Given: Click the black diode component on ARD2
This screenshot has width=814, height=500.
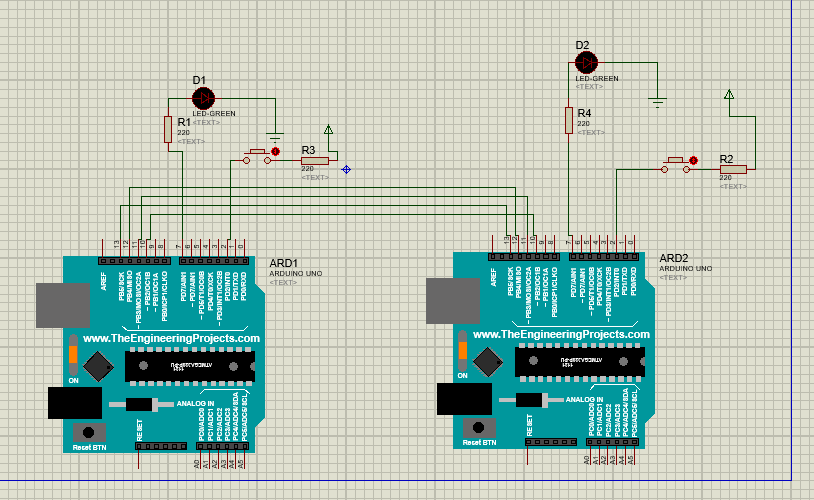Looking at the screenshot, I should [x=532, y=400].
